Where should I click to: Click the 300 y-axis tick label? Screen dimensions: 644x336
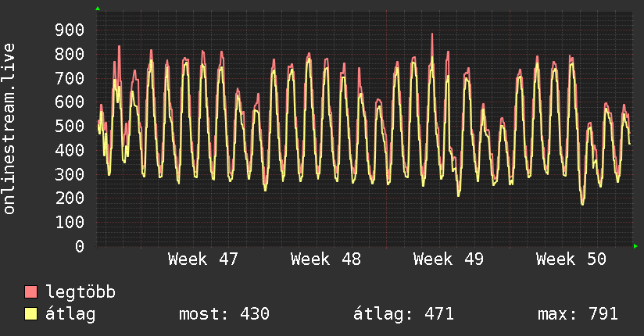tap(70, 174)
